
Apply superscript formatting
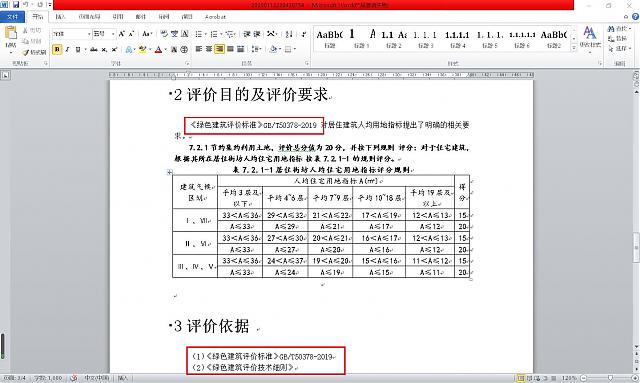[114, 49]
